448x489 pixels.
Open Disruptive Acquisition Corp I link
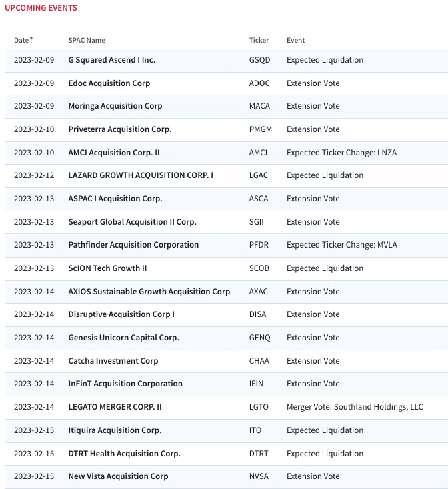tap(121, 314)
